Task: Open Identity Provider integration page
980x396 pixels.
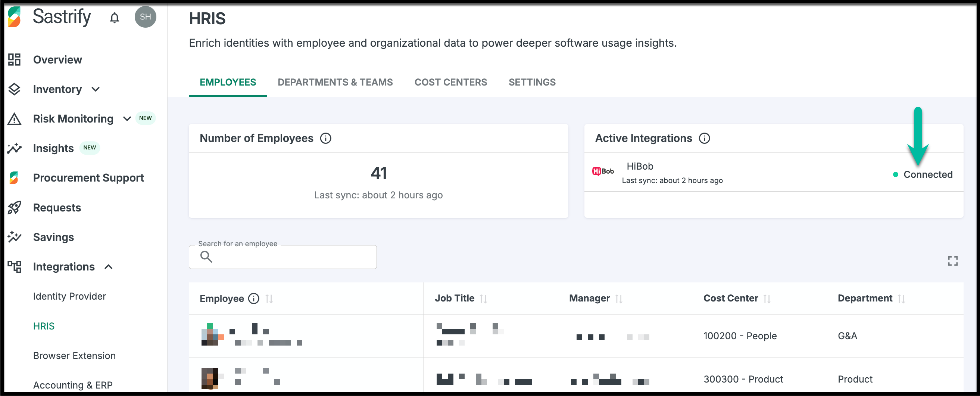Action: [69, 296]
